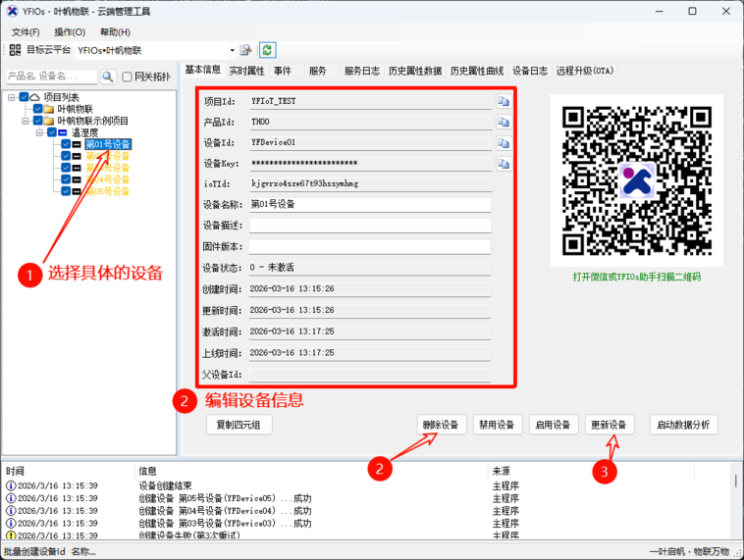Switch to the 服务日志 tab

[361, 71]
